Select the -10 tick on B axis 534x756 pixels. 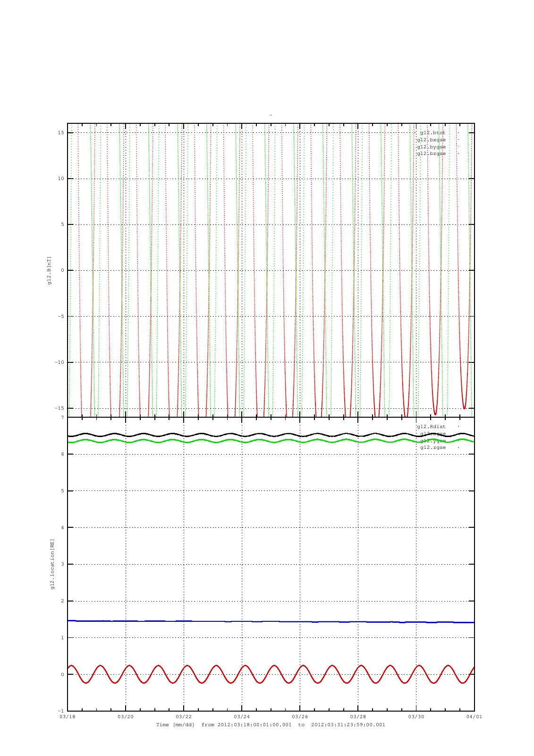59,362
